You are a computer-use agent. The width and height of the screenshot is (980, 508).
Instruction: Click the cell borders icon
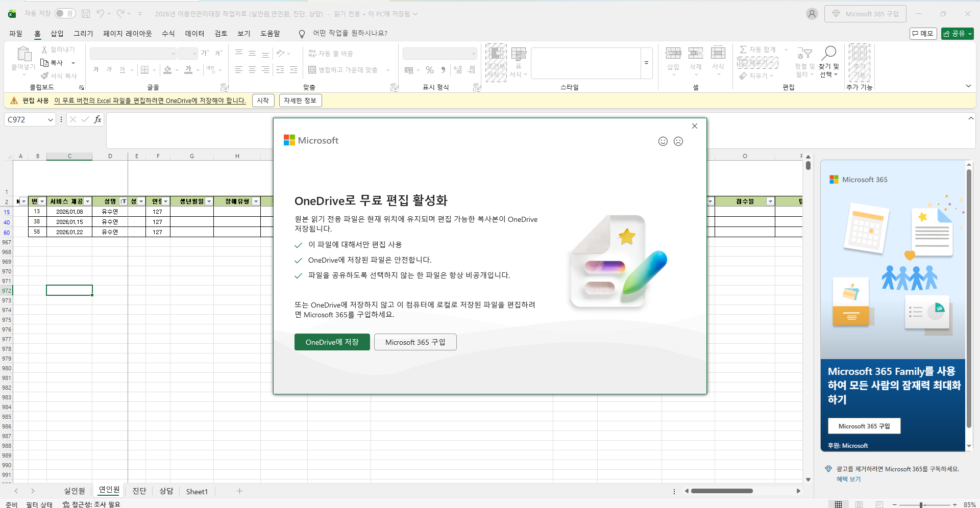(145, 70)
